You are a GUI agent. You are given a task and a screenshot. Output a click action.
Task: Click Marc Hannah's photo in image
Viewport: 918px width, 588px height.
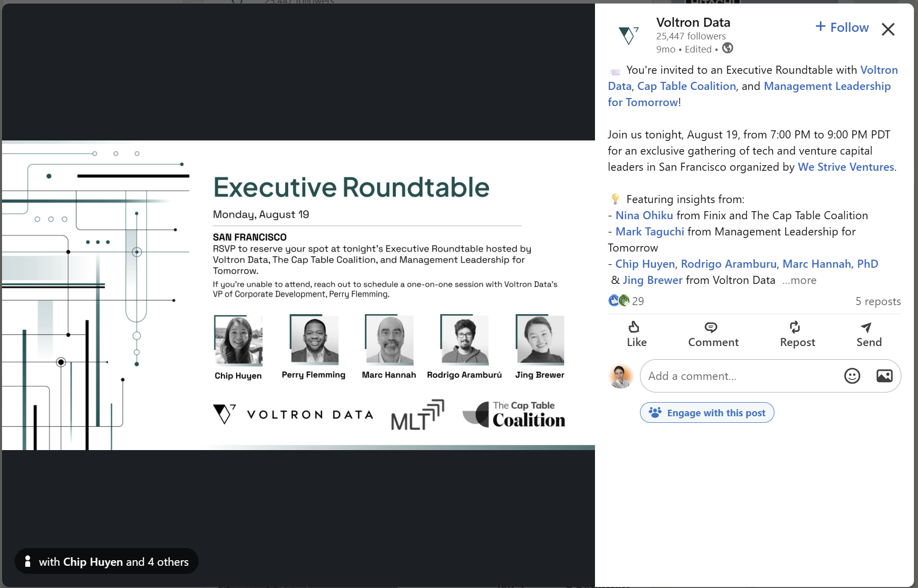tap(389, 339)
